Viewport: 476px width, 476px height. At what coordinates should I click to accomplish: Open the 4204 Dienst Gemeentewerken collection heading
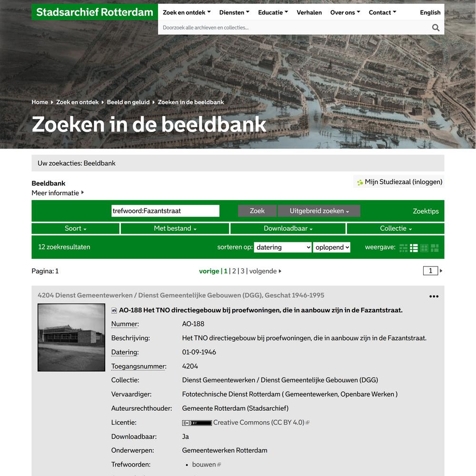tap(181, 295)
